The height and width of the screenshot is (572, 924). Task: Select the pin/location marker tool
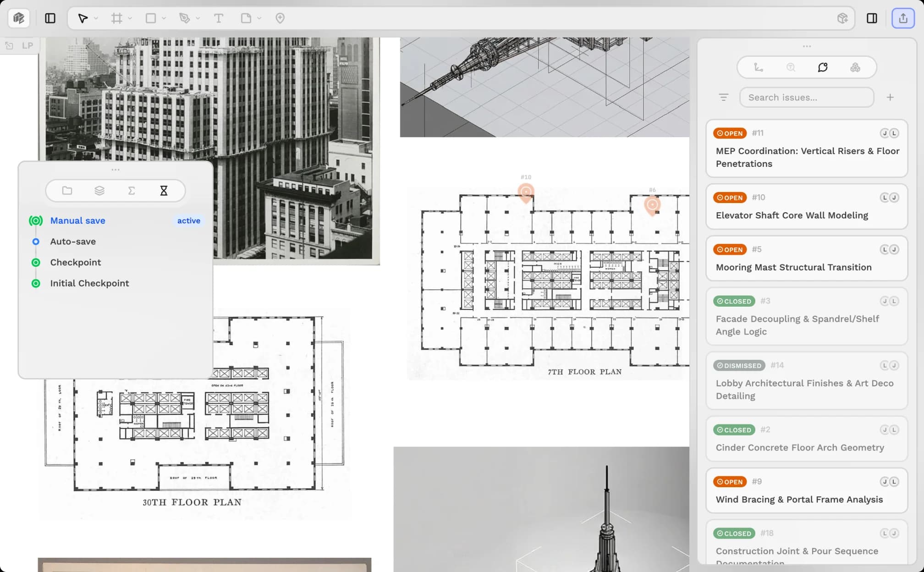coord(279,18)
